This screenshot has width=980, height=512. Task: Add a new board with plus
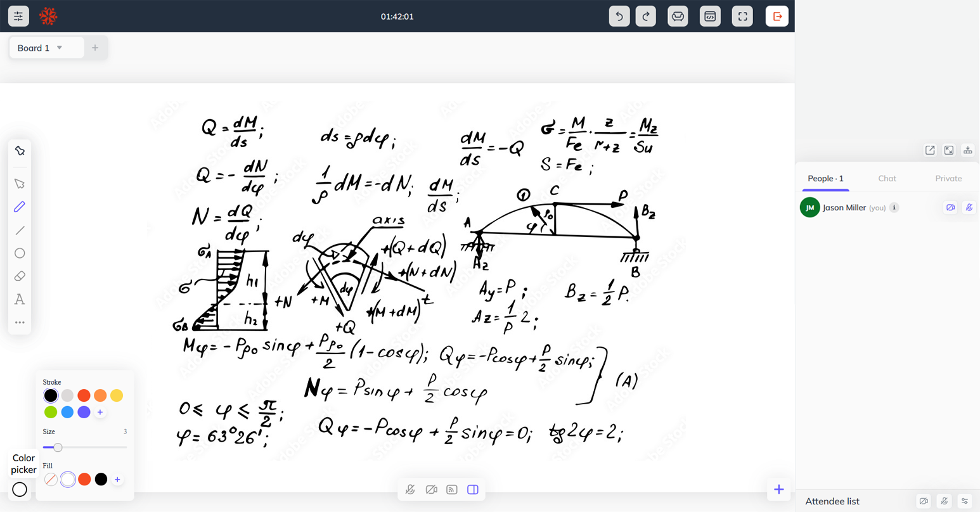tap(95, 48)
